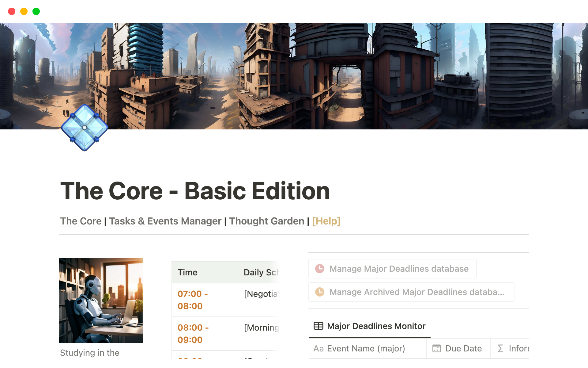Open the Event Name (major) column menu
Viewport: 588px width, 368px height.
point(366,348)
